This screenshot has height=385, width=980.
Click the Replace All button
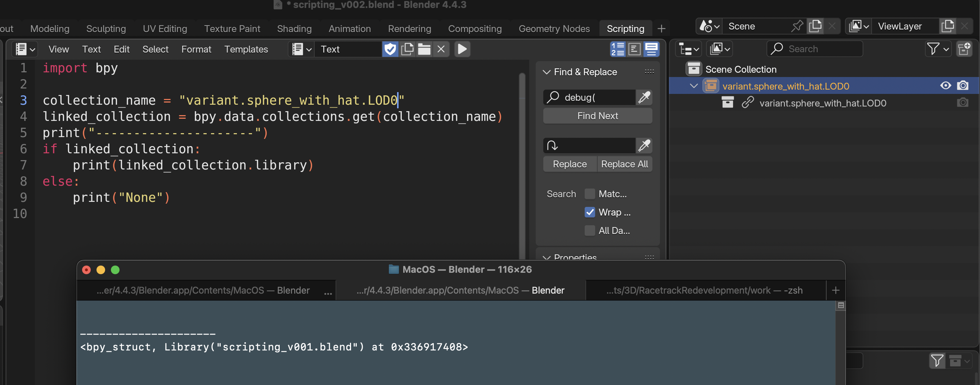(x=624, y=164)
